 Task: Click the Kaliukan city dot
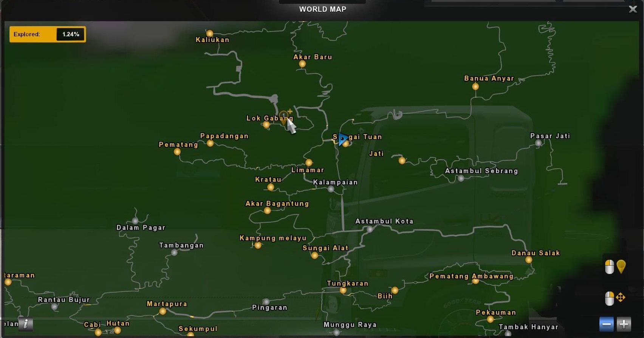tap(210, 33)
